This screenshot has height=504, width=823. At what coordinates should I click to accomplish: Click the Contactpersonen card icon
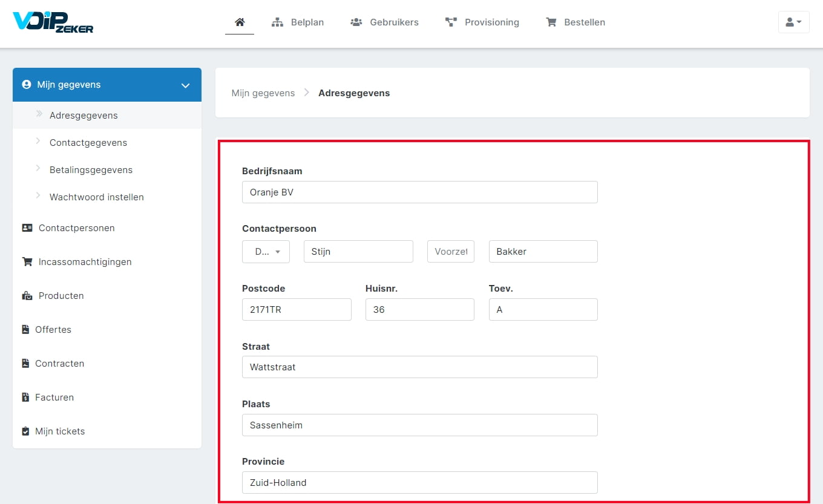point(27,228)
